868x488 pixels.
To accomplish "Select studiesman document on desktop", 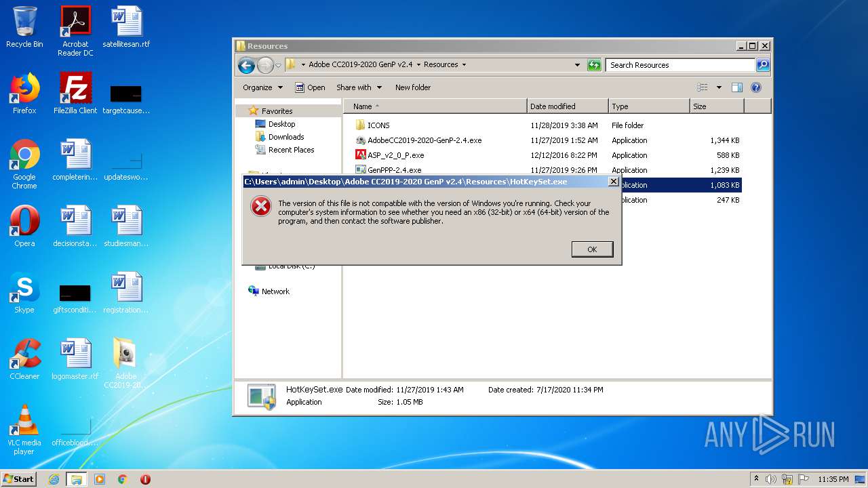I will point(126,226).
